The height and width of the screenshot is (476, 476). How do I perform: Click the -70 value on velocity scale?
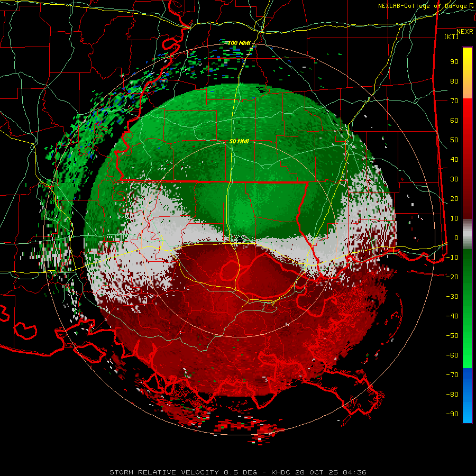pyautogui.click(x=452, y=375)
